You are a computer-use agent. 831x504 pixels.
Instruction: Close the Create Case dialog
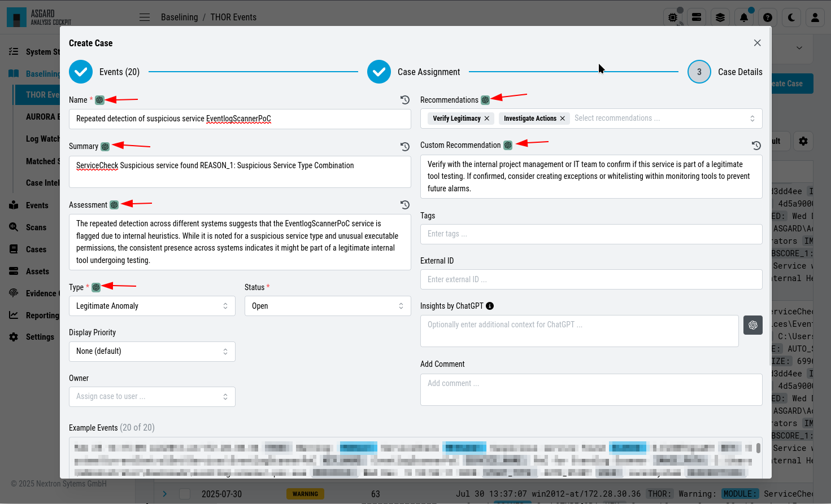coord(758,43)
